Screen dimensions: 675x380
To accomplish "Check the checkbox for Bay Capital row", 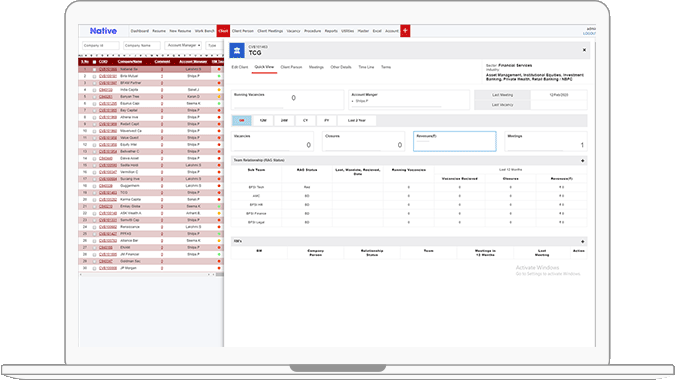I will pyautogui.click(x=94, y=111).
